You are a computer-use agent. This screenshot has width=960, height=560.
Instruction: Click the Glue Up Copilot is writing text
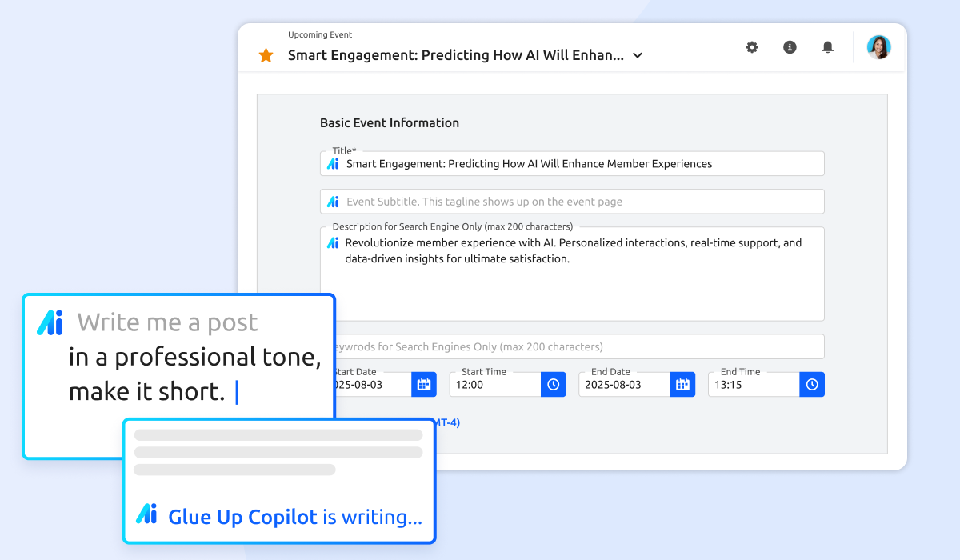pos(295,517)
